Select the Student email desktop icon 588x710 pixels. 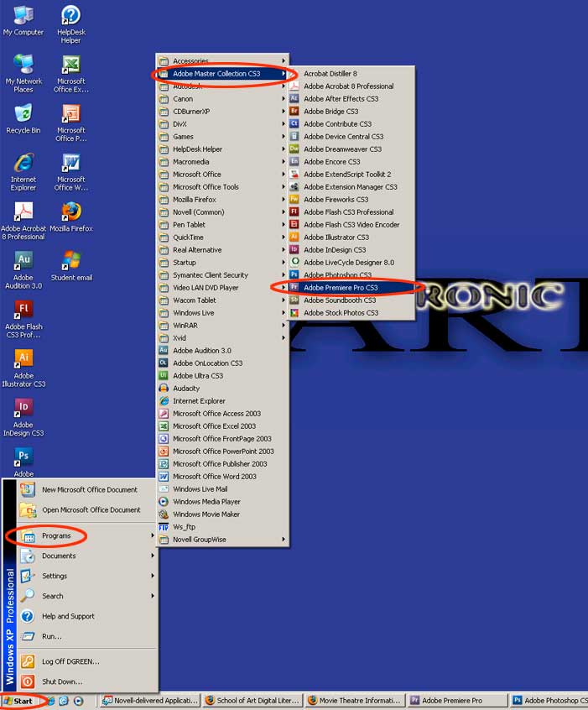click(x=71, y=266)
